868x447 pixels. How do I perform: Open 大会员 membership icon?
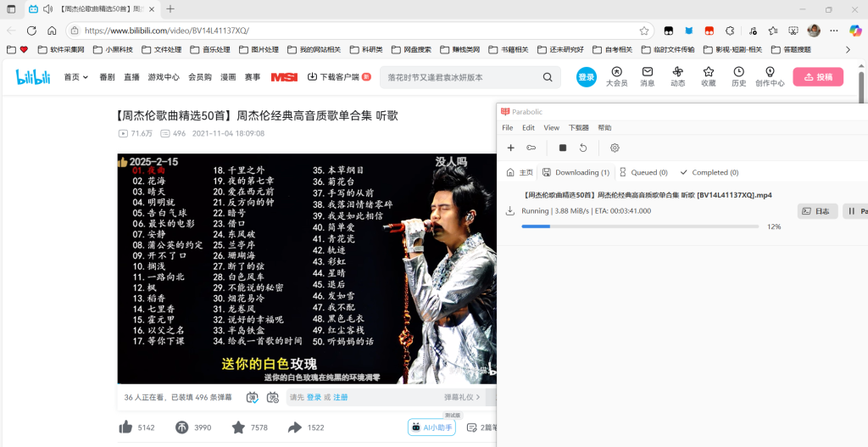coord(617,77)
